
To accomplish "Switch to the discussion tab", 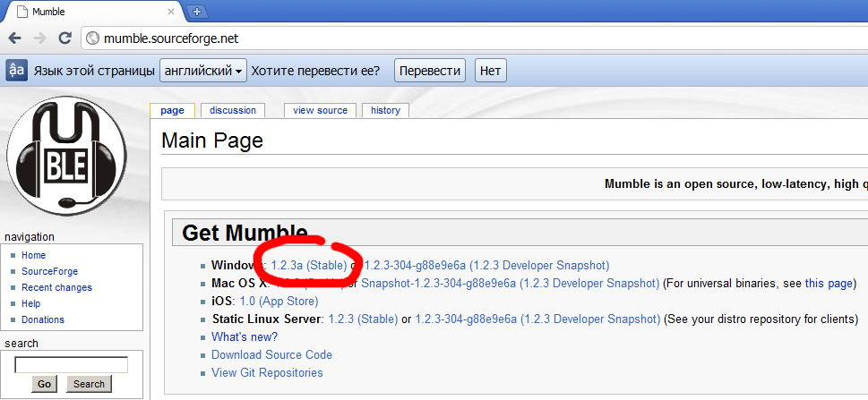I will pos(233,110).
